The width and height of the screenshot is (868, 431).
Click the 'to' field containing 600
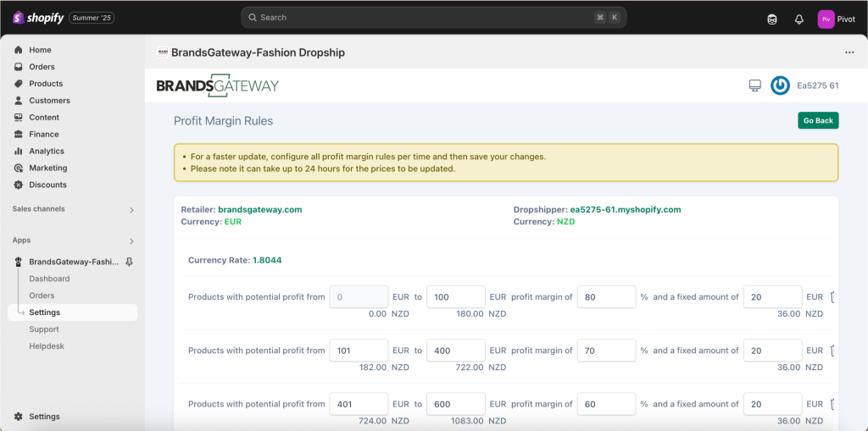click(456, 405)
